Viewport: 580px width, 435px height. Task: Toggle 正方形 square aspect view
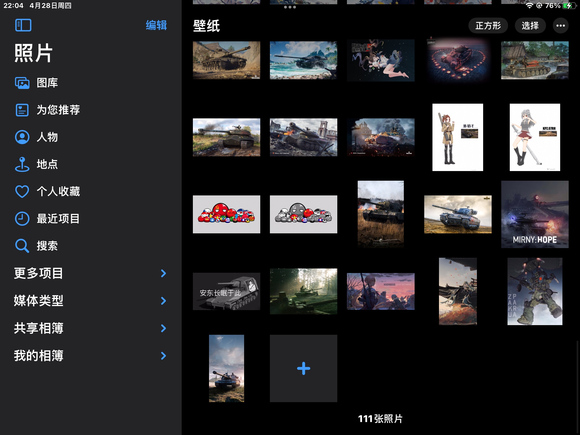(488, 26)
